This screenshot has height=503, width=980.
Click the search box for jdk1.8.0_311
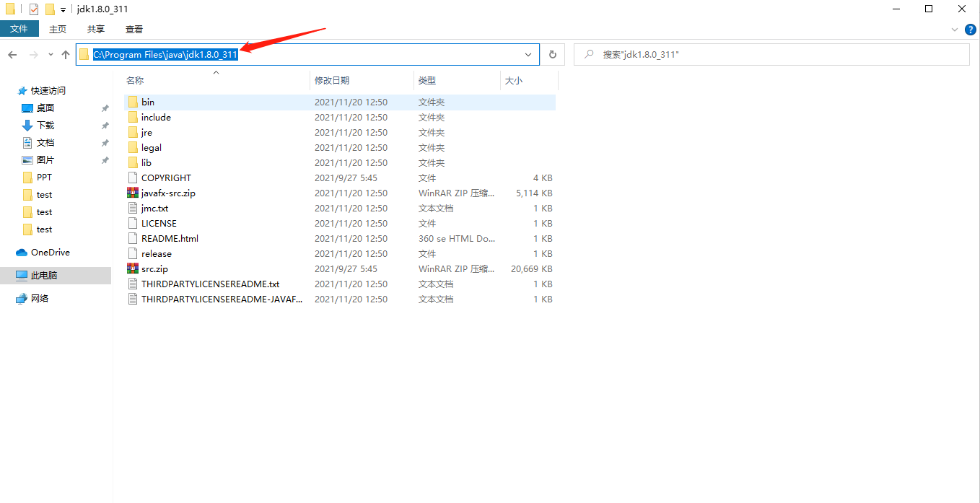tap(771, 54)
